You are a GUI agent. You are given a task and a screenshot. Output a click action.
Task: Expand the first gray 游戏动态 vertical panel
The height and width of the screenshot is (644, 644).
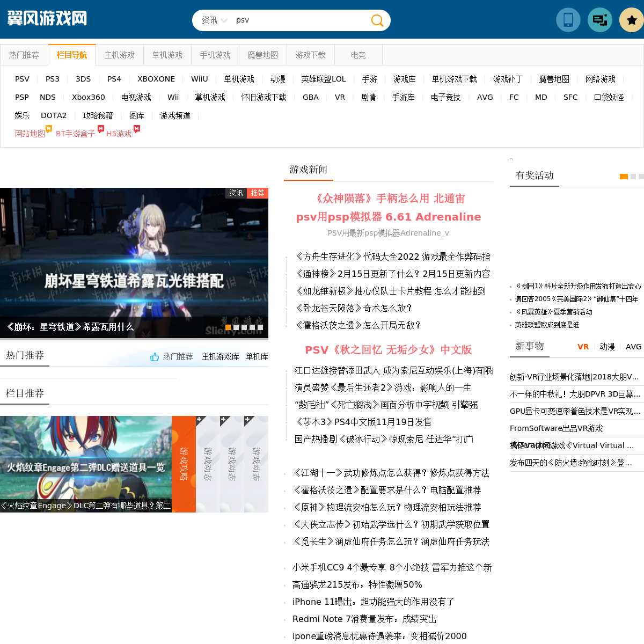coord(208,464)
